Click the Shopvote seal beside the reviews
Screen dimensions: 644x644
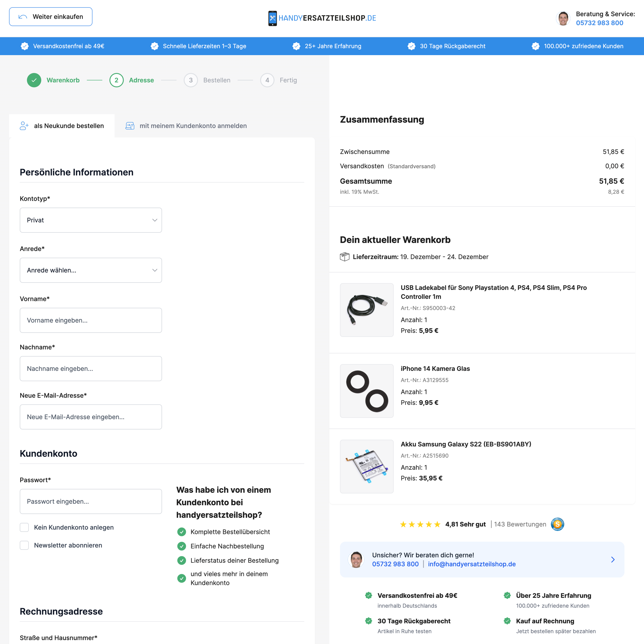pyautogui.click(x=557, y=524)
